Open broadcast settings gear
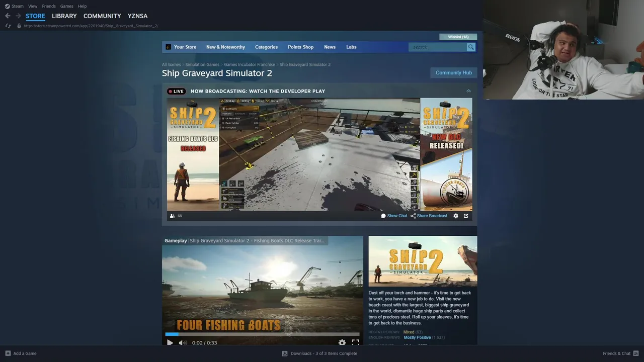This screenshot has height=362, width=644. point(456,216)
